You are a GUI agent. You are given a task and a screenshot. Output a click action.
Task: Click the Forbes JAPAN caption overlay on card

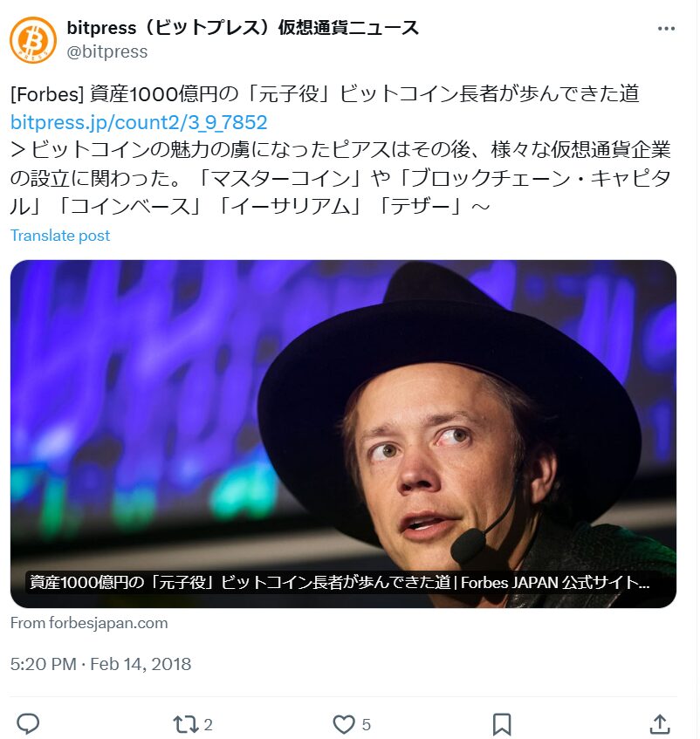339,583
